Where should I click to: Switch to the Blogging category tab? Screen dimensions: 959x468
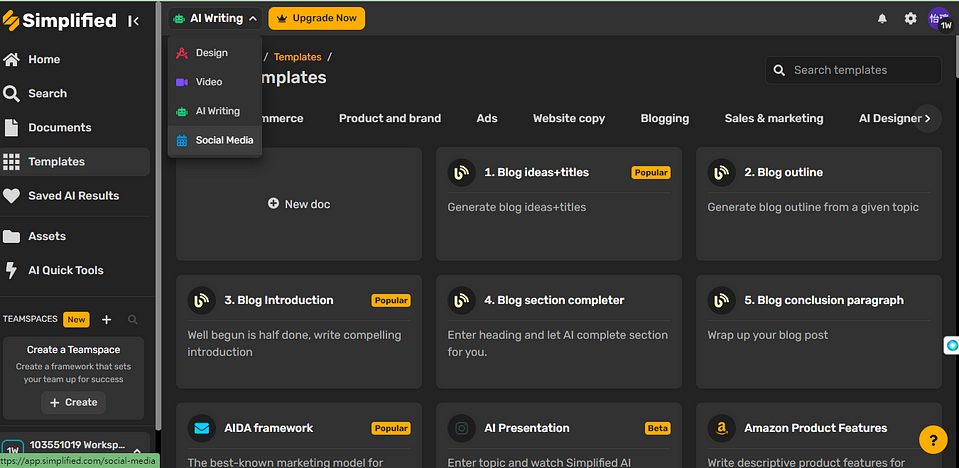664,118
